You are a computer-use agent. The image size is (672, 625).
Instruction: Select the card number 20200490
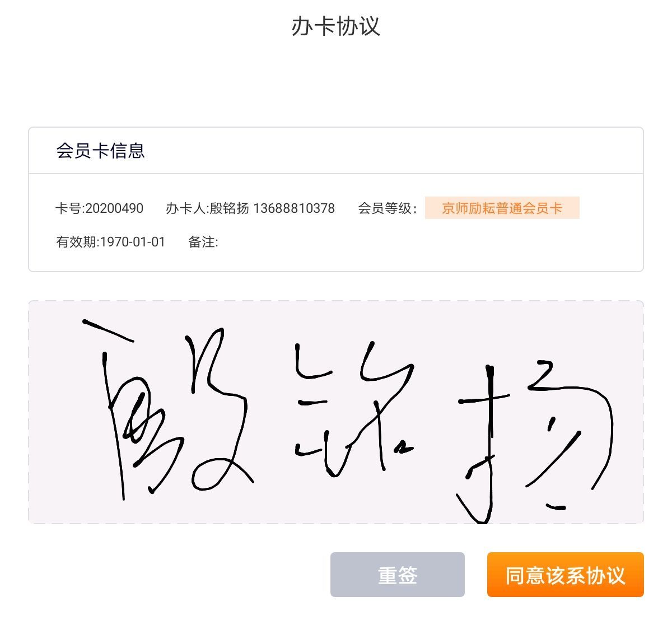click(x=114, y=208)
